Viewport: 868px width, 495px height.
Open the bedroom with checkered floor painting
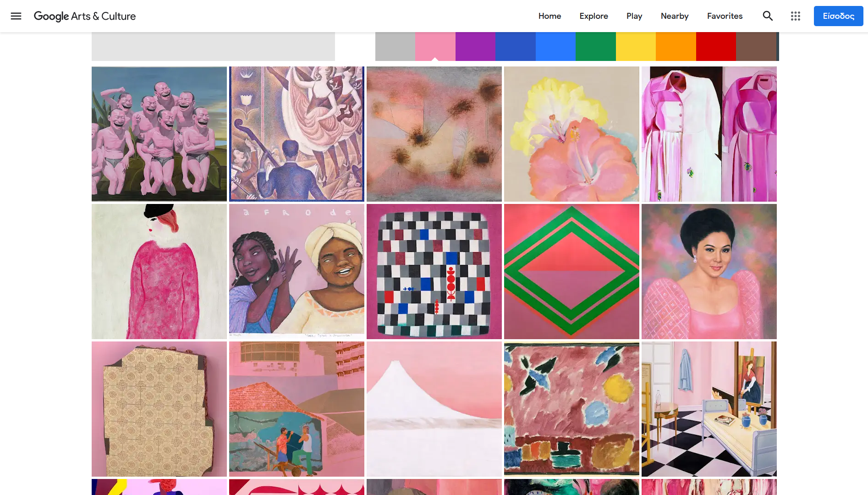(709, 409)
